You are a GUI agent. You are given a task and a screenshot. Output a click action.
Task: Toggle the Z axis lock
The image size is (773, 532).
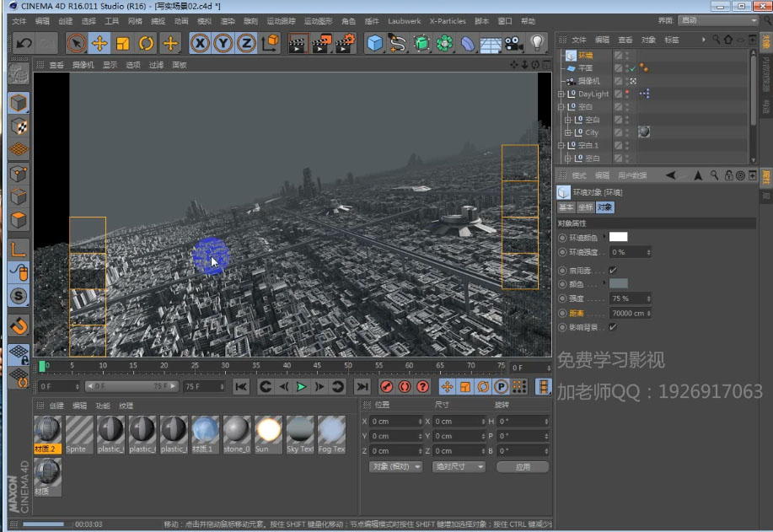coord(246,43)
